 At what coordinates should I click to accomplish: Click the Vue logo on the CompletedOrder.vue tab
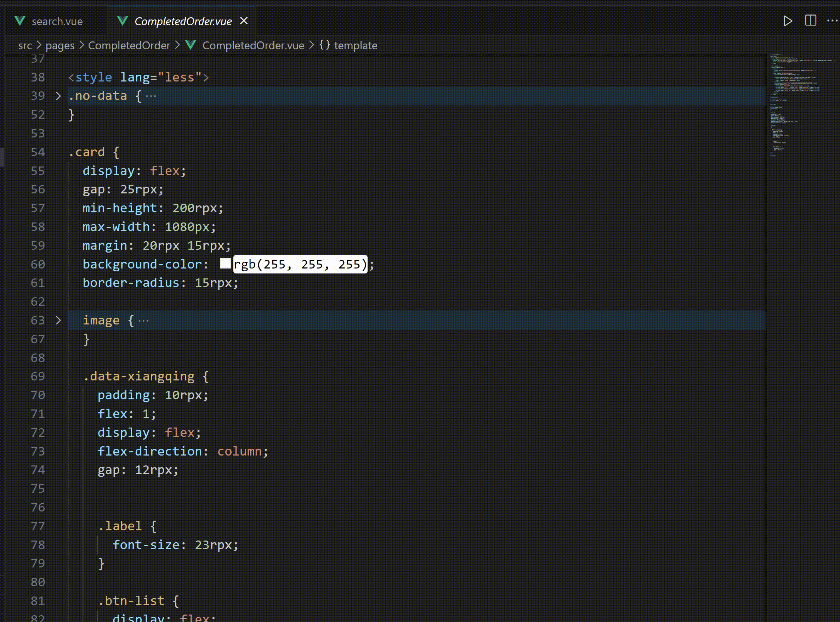122,21
